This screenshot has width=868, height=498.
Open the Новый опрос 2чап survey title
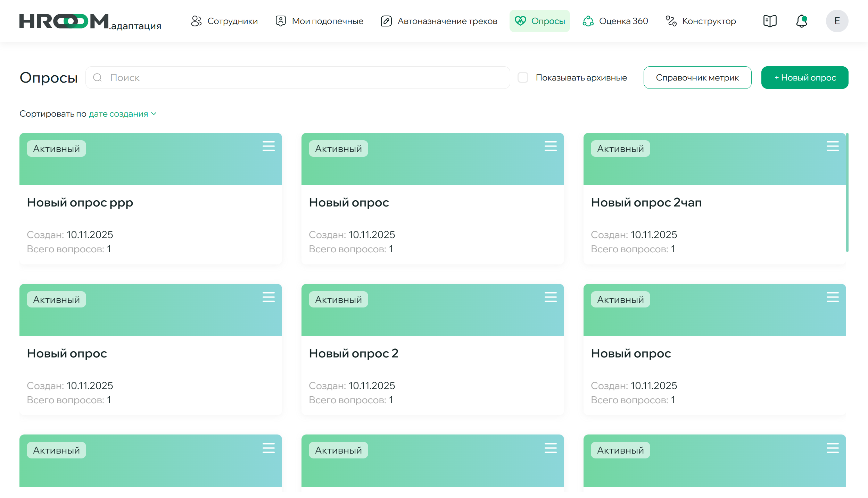(646, 202)
